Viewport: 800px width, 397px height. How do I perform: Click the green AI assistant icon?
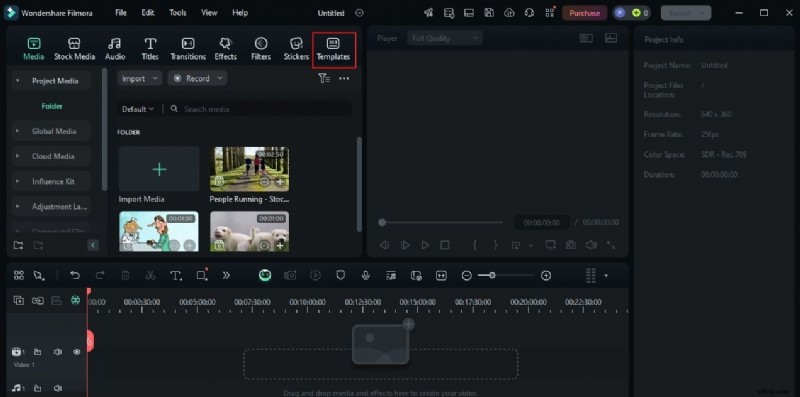(265, 276)
